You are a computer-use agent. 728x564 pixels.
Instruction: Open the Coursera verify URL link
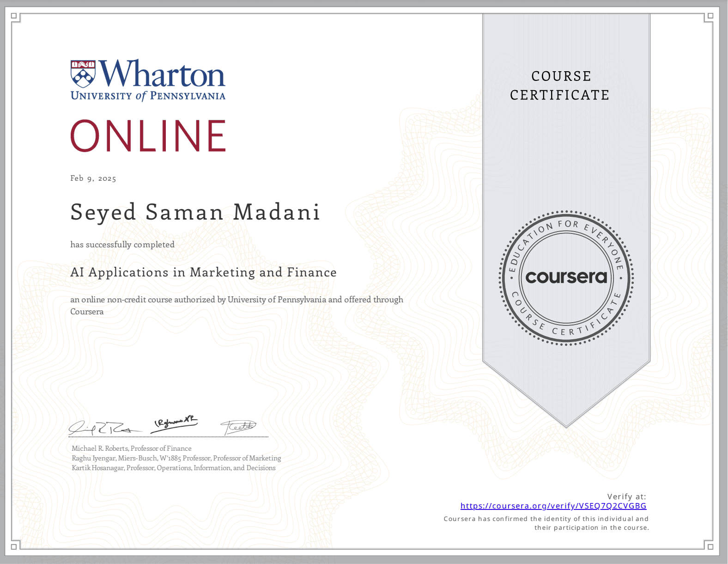[x=553, y=506]
